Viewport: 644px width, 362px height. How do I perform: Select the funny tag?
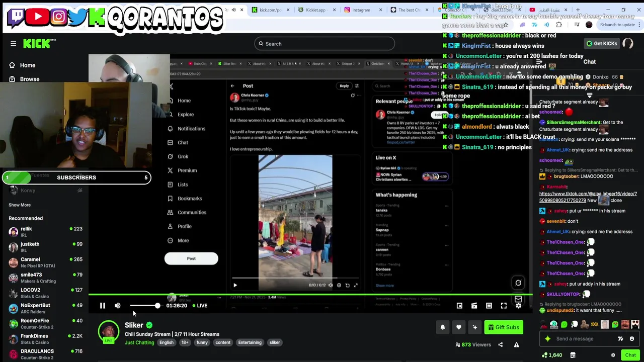click(x=202, y=342)
